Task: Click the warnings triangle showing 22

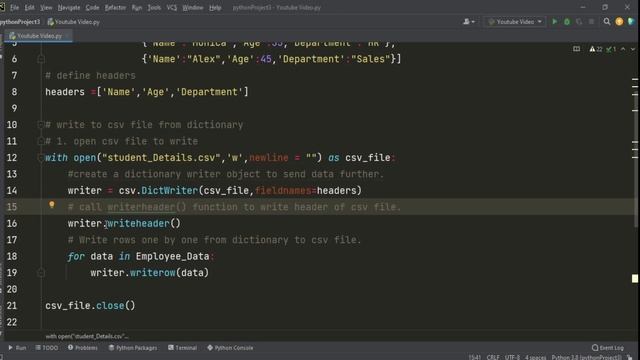Action: coord(596,49)
